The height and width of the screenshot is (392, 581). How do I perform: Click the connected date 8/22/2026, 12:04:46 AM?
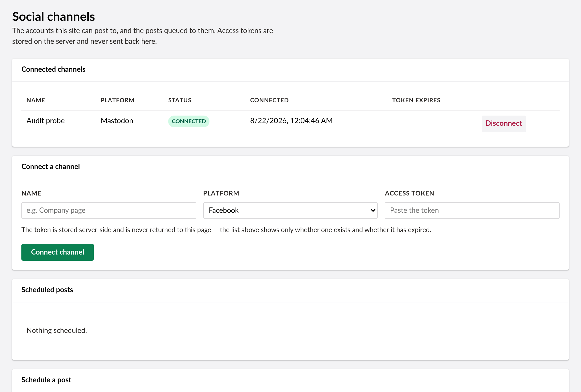coord(291,121)
